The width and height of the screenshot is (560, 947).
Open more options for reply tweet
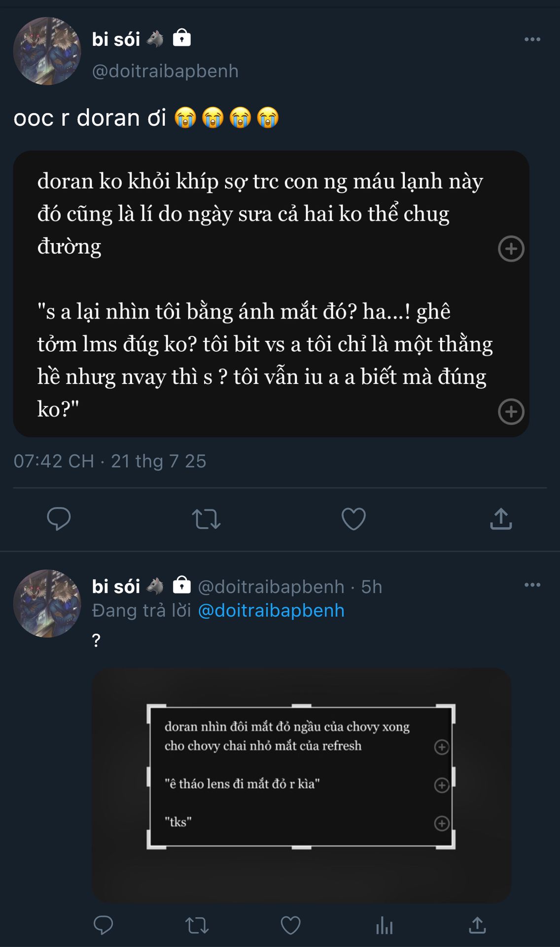[532, 585]
